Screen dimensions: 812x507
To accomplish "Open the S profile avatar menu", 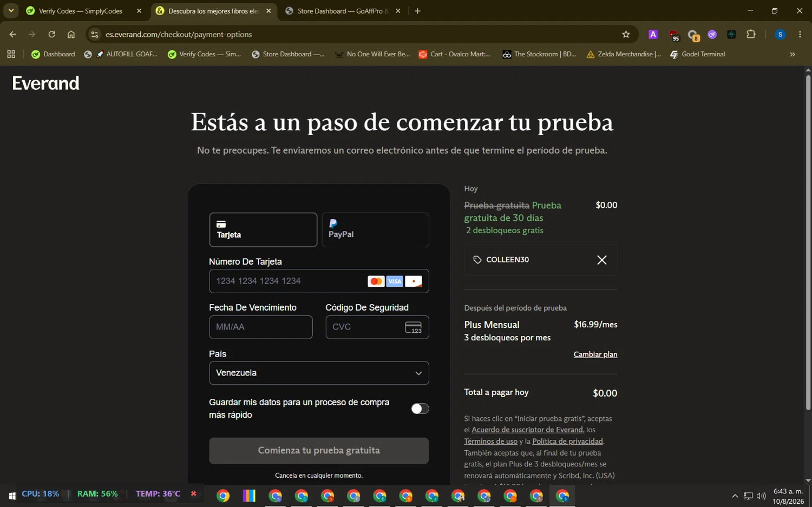I will point(780,34).
